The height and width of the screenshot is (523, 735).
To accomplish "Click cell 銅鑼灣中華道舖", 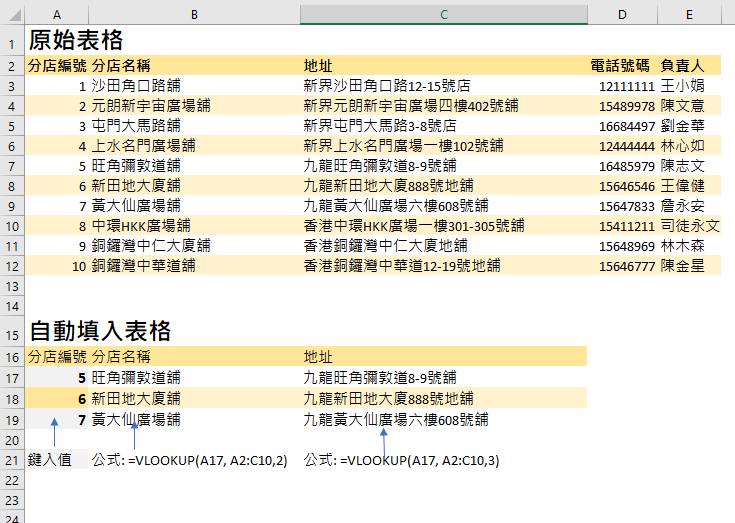I will tap(143, 266).
